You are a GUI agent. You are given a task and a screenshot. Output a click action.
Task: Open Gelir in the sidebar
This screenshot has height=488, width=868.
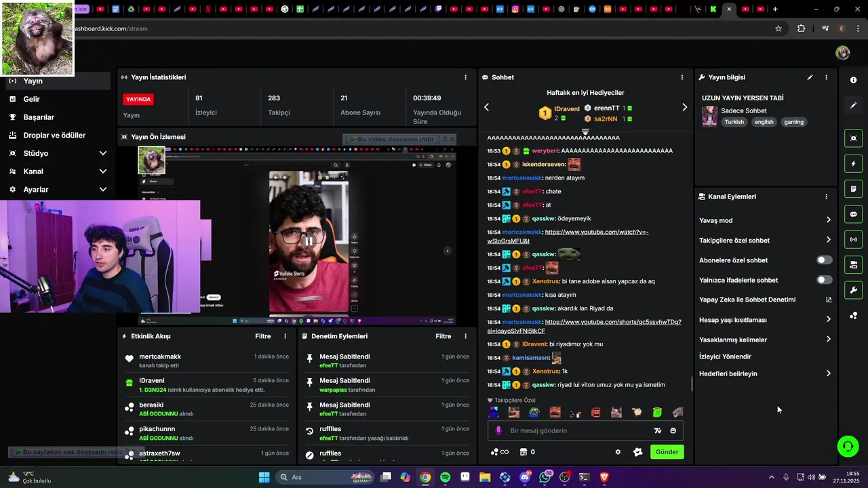click(58, 99)
